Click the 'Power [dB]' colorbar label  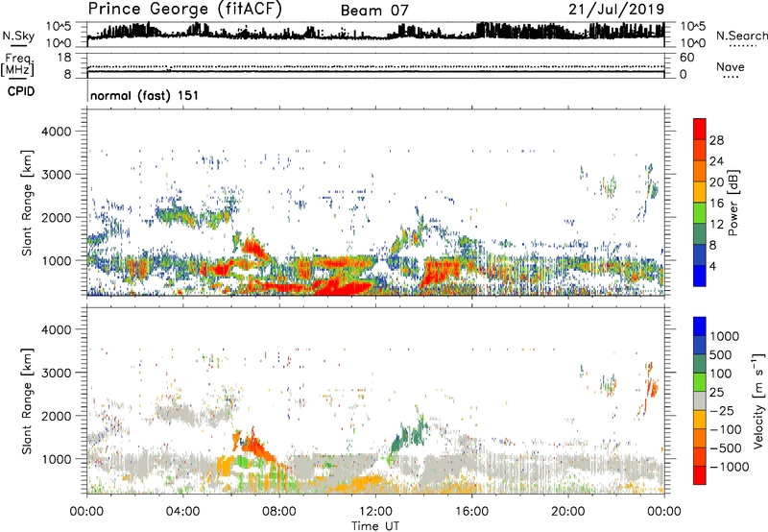coord(732,203)
